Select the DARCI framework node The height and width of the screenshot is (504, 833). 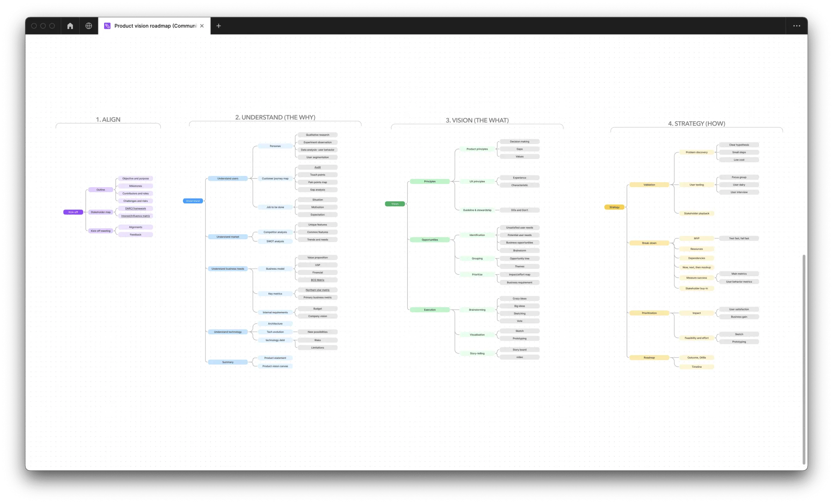[135, 209]
